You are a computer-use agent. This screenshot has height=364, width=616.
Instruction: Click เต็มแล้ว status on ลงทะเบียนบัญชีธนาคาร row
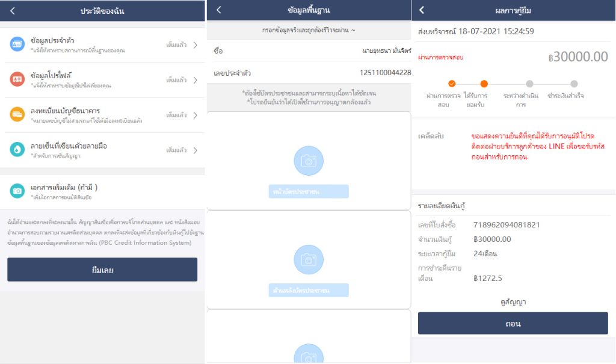pyautogui.click(x=176, y=115)
